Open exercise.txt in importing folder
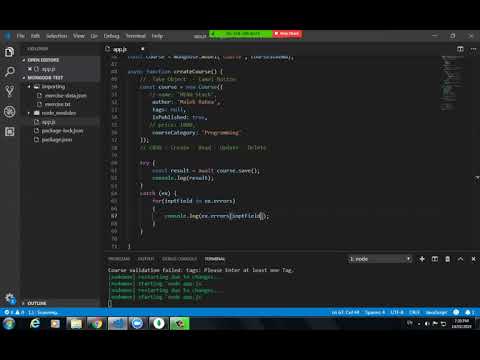This screenshot has width=480, height=360. [57, 104]
